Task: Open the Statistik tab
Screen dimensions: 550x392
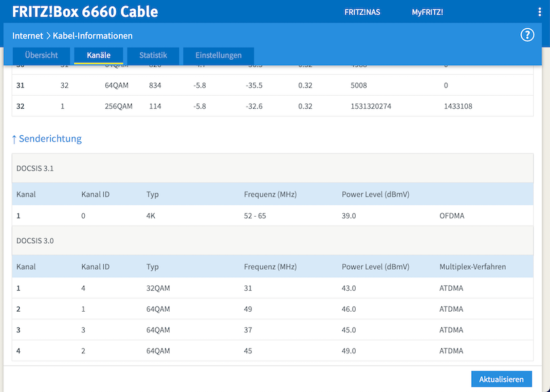Action: coord(153,55)
